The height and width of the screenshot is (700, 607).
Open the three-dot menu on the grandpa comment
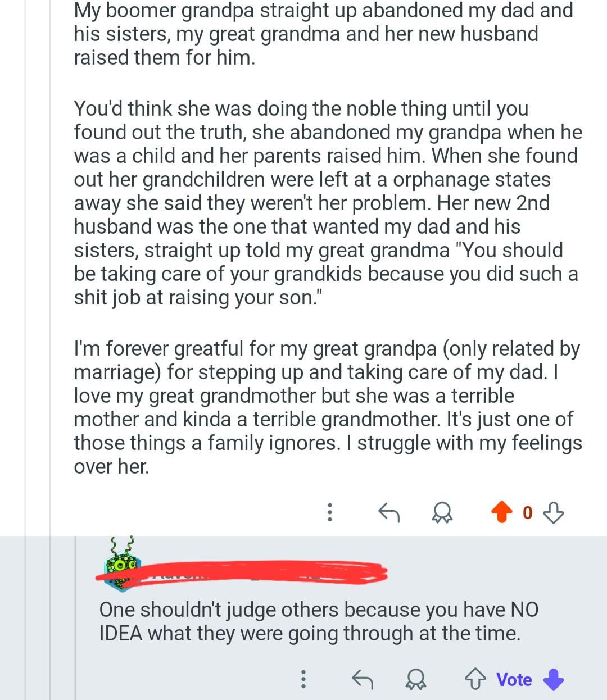[x=330, y=512]
